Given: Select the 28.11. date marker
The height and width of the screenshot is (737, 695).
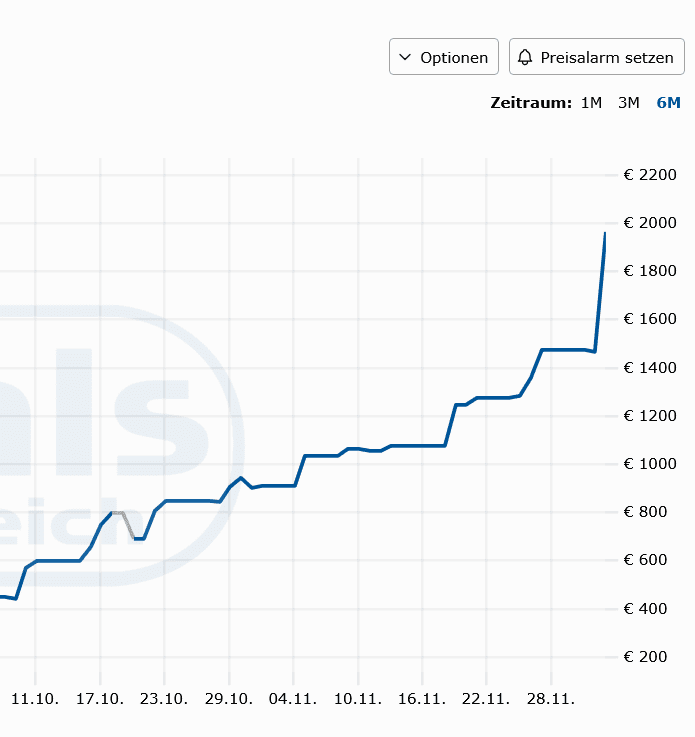Looking at the screenshot, I should (x=551, y=699).
